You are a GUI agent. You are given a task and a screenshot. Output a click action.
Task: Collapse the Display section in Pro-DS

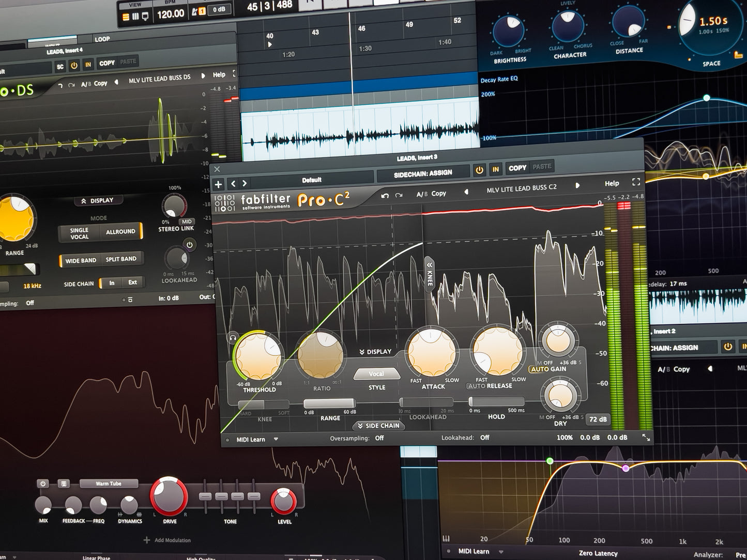pos(97,200)
